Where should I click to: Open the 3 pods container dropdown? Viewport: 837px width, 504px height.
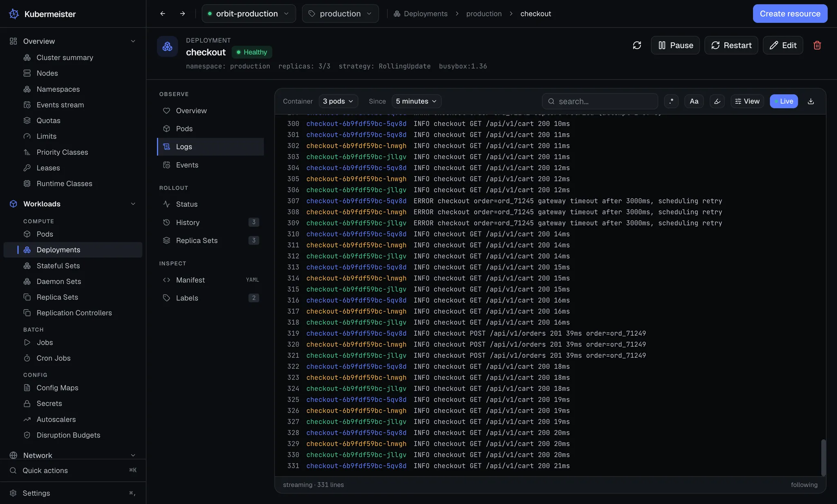(338, 101)
